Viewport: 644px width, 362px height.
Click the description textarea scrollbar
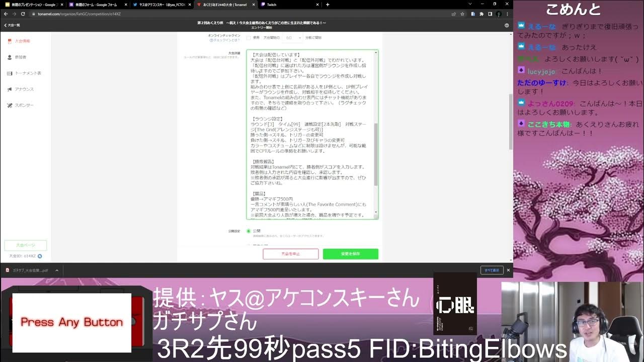376,153
